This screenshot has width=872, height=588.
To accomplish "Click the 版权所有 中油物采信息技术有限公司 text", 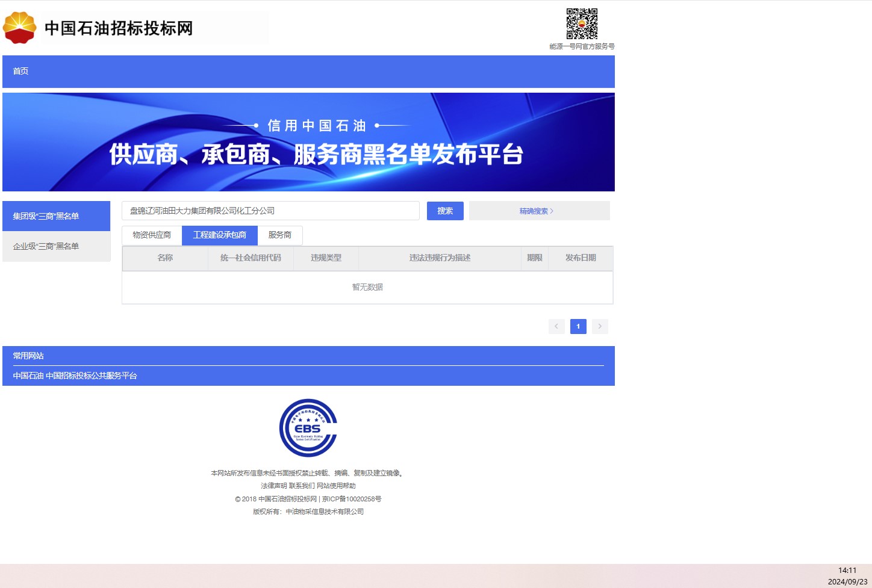I will point(308,512).
